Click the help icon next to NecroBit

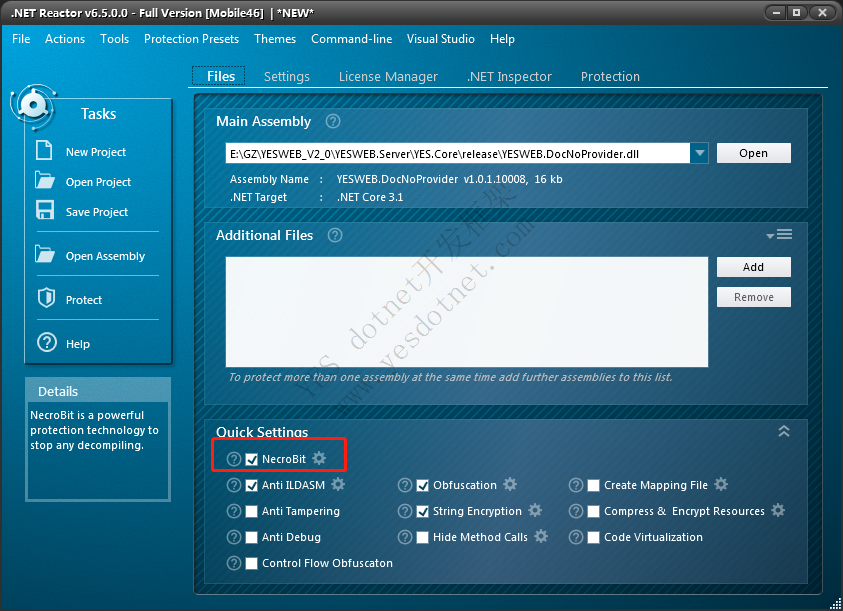click(x=233, y=459)
